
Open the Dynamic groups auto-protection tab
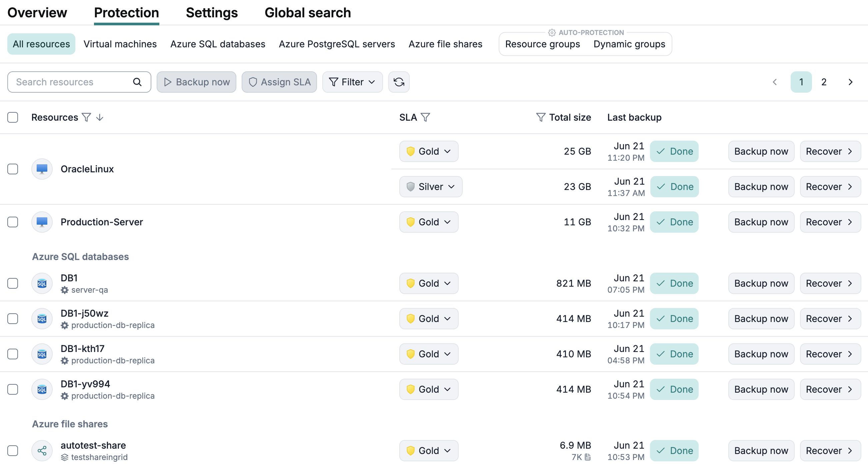pos(629,44)
